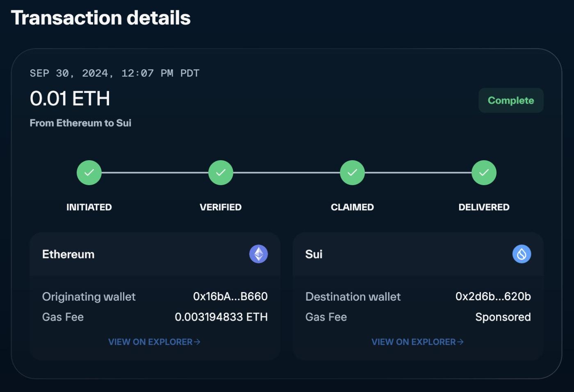The image size is (574, 392).
Task: Open Ethereum View on Explorer link
Action: [150, 342]
